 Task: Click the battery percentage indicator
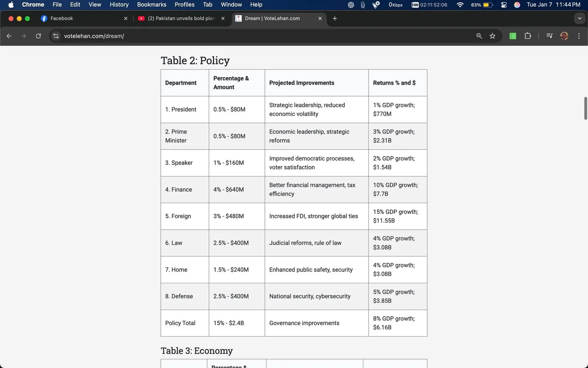point(477,5)
